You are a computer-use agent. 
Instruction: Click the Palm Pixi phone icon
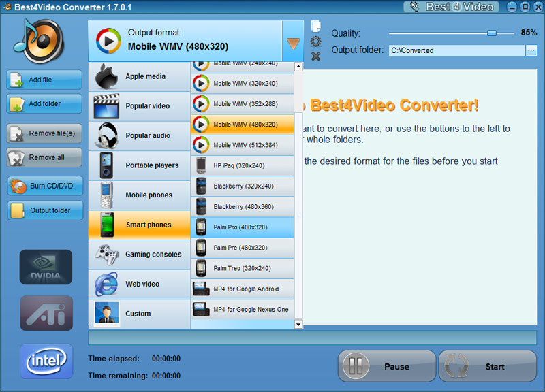tap(201, 227)
